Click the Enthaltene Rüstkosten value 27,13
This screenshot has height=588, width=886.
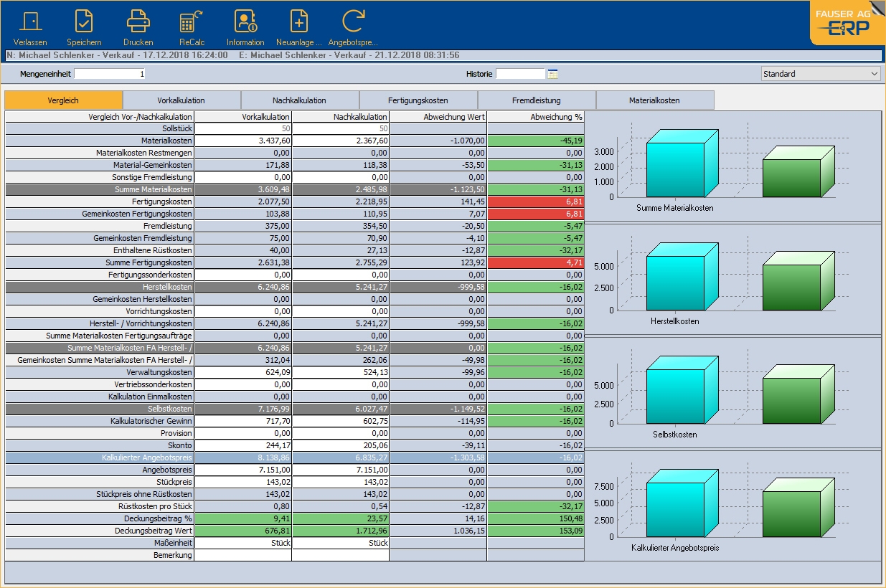tap(340, 250)
